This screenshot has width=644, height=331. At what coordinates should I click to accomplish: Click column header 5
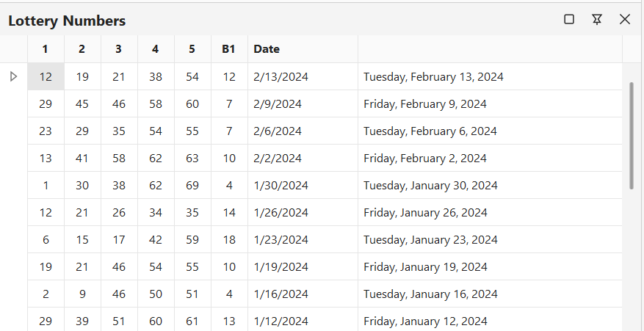[x=192, y=49]
